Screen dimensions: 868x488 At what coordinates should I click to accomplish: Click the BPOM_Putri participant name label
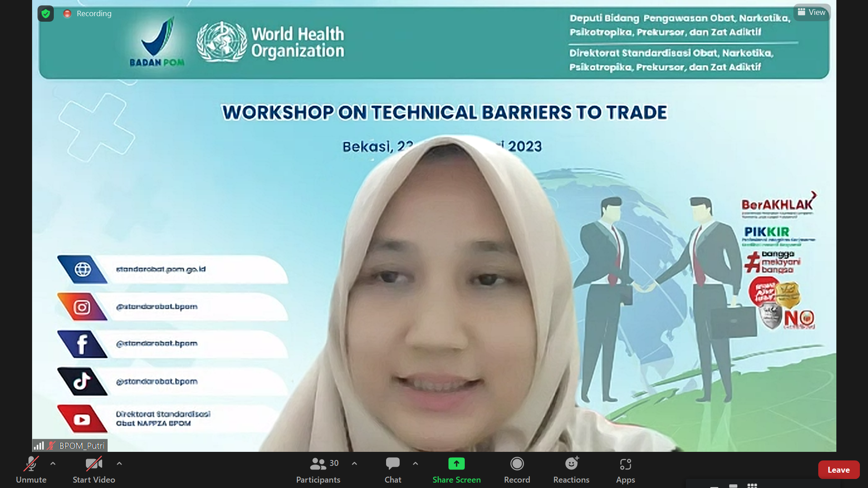[x=82, y=446]
